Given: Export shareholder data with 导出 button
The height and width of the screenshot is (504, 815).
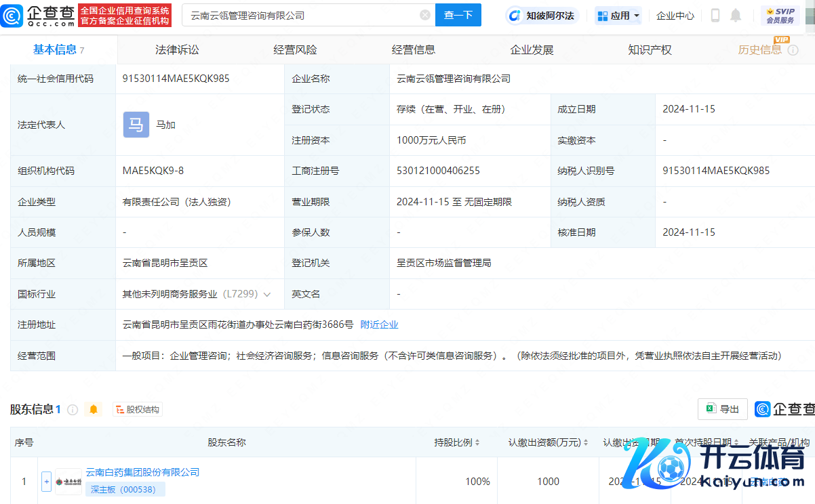Looking at the screenshot, I should tap(723, 409).
